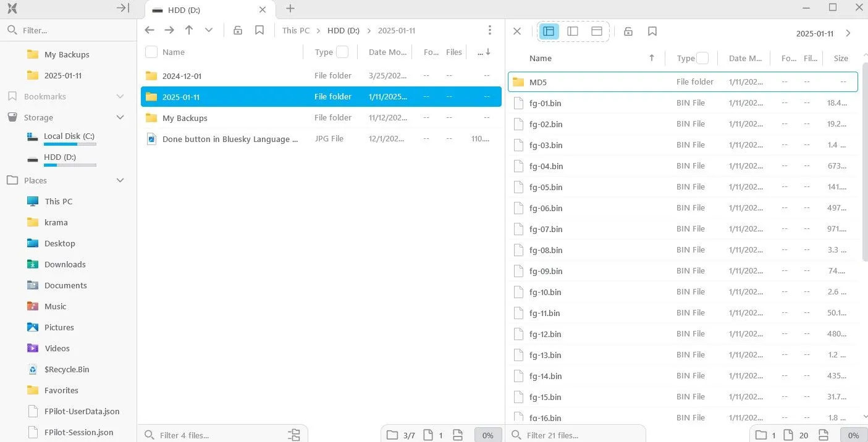The width and height of the screenshot is (868, 442).
Task: Click the lock icon in left pane toolbar
Action: 237,30
